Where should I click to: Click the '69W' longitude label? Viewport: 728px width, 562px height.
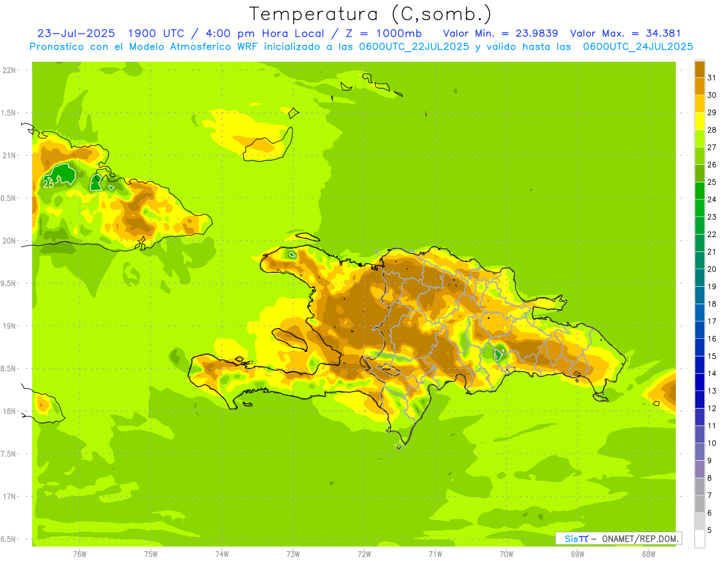click(578, 554)
